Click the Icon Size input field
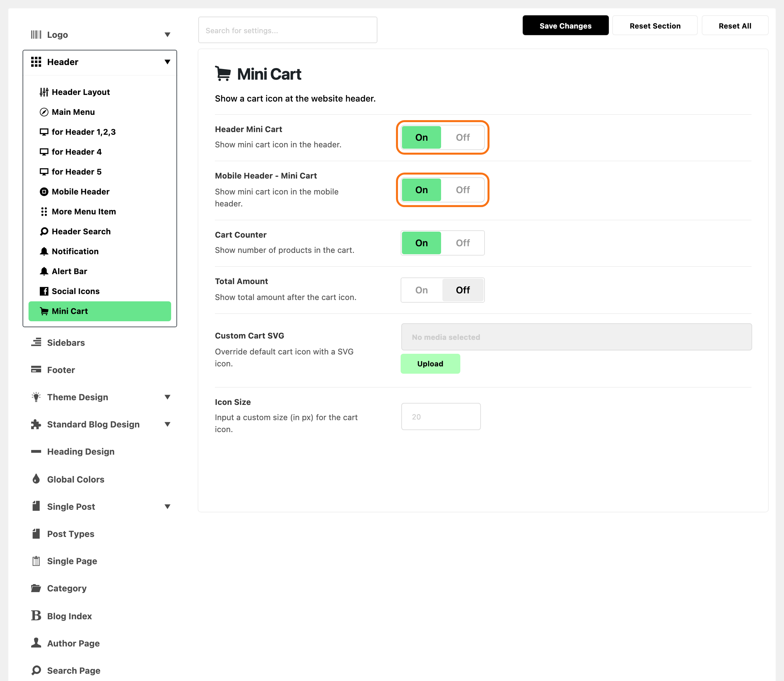784x681 pixels. (441, 416)
